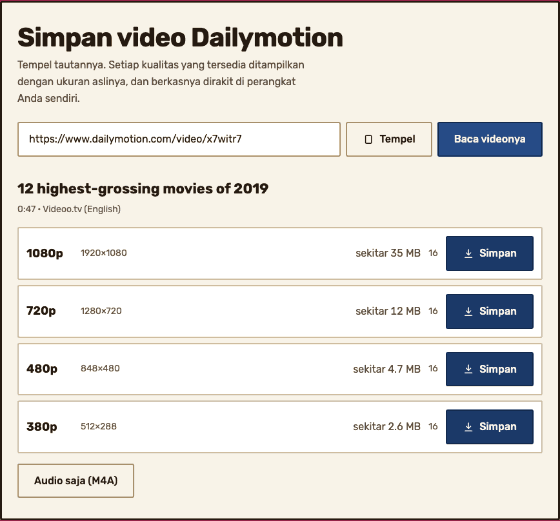Click the 'sekitar 35 MB' size text
Viewport: 560px width, 521px height.
point(388,253)
